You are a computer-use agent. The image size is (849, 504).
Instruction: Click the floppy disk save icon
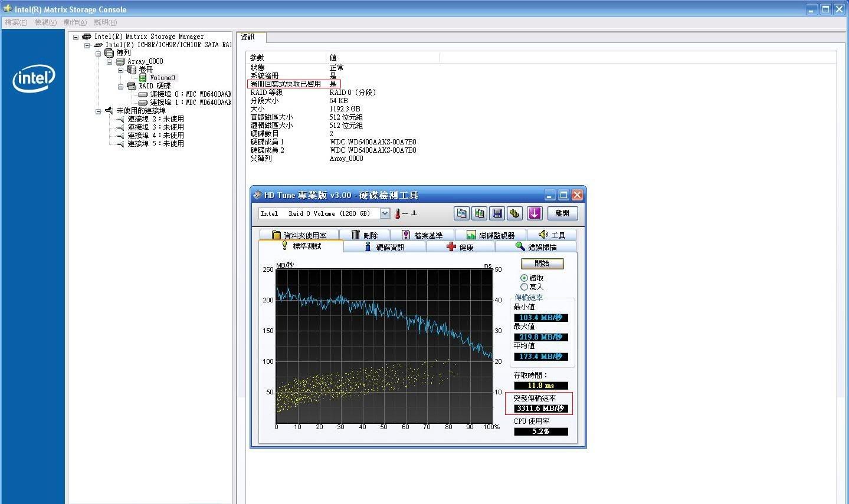tap(497, 213)
